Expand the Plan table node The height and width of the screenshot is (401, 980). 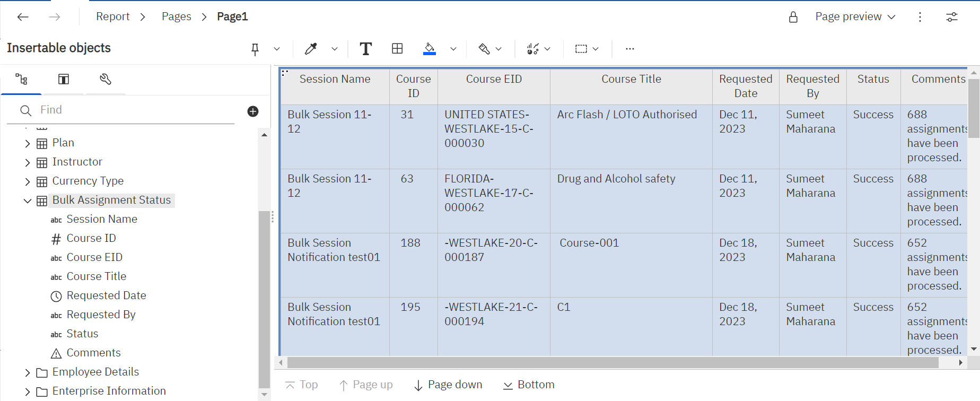[28, 143]
